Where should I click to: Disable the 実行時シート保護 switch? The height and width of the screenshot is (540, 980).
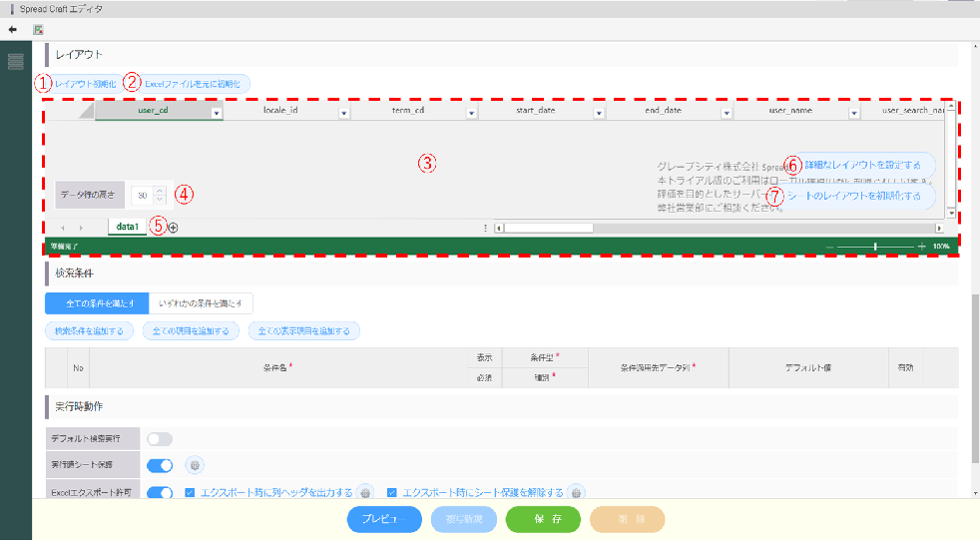pos(160,465)
